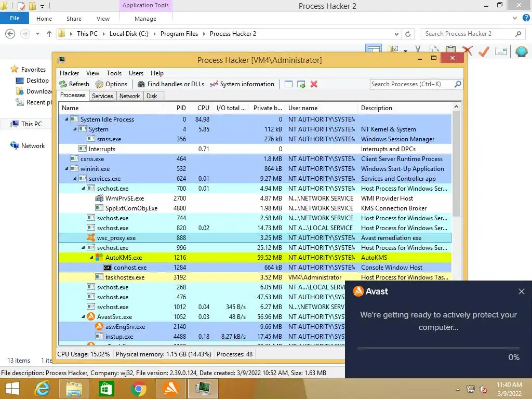Image resolution: width=532 pixels, height=399 pixels.
Task: Collapse the System process node
Action: click(x=75, y=129)
